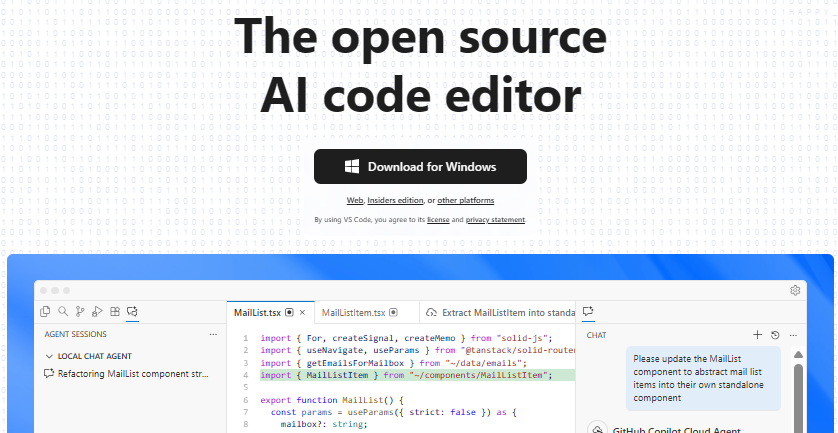Open the Search magnifier icon in sidebar
838x433 pixels.
(x=63, y=311)
